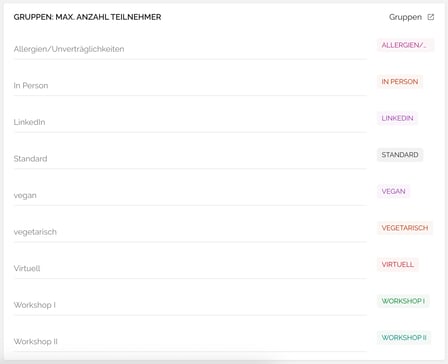Image resolution: width=448 pixels, height=364 pixels.
Task: Select the Workshop I input field
Action: (x=190, y=305)
